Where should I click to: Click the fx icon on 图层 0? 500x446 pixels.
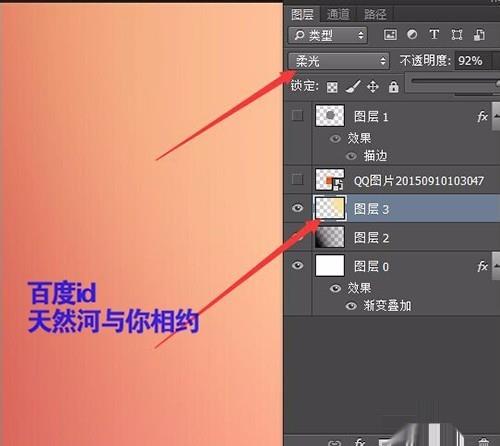[x=482, y=266]
